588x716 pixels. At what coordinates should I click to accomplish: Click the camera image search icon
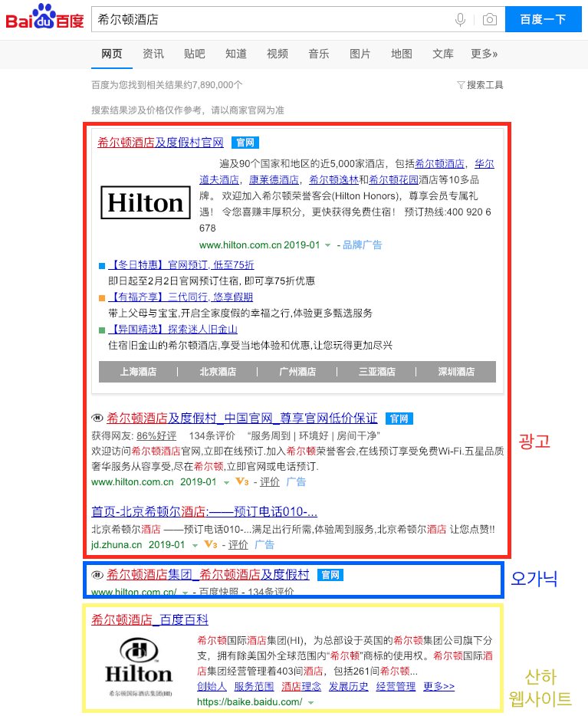click(x=489, y=20)
